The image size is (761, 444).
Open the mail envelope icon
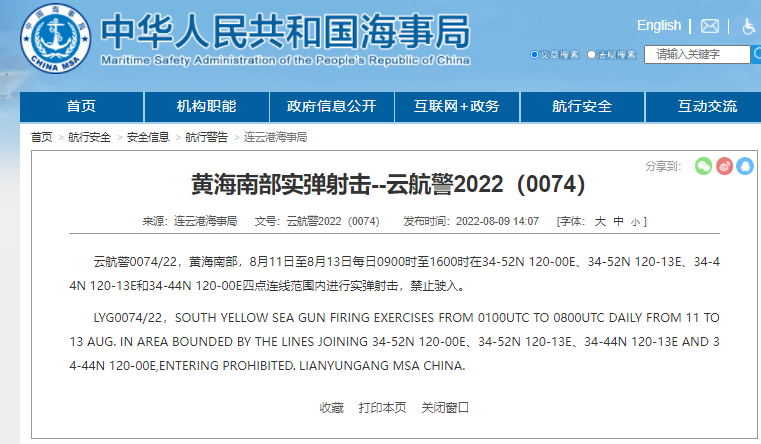pyautogui.click(x=710, y=26)
